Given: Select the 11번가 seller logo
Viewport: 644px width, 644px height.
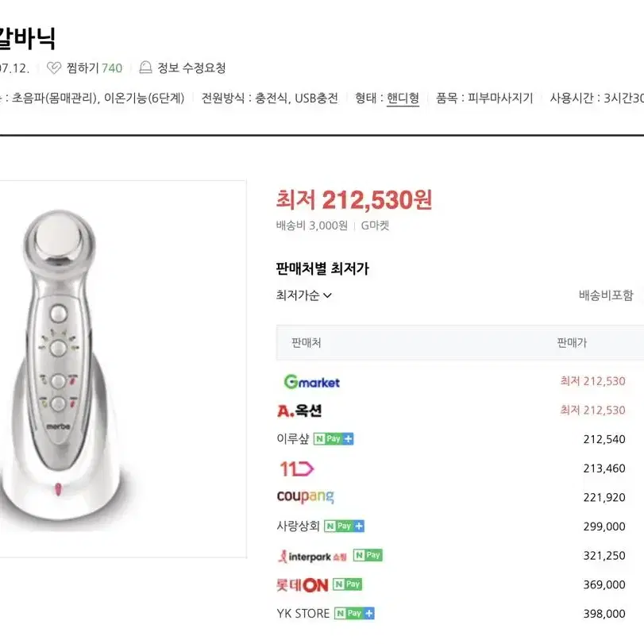Looking at the screenshot, I should pyautogui.click(x=296, y=469).
